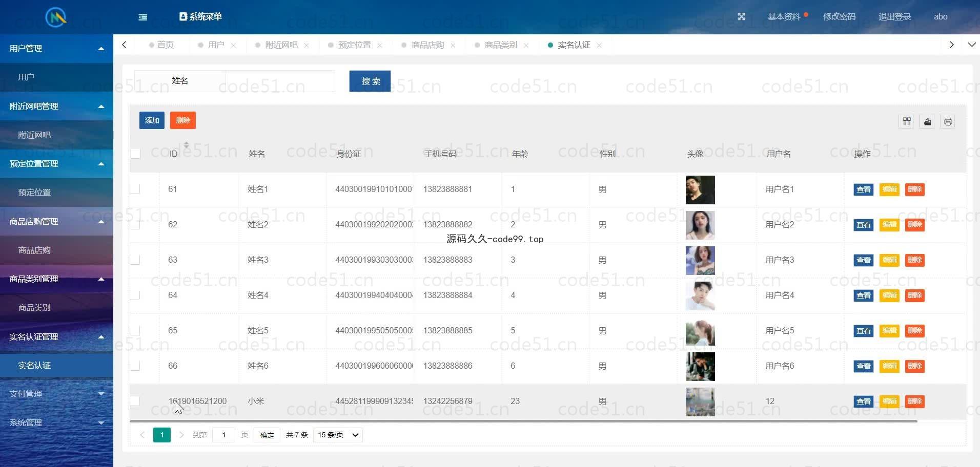Open the tab options down-arrow menu

(x=971, y=45)
